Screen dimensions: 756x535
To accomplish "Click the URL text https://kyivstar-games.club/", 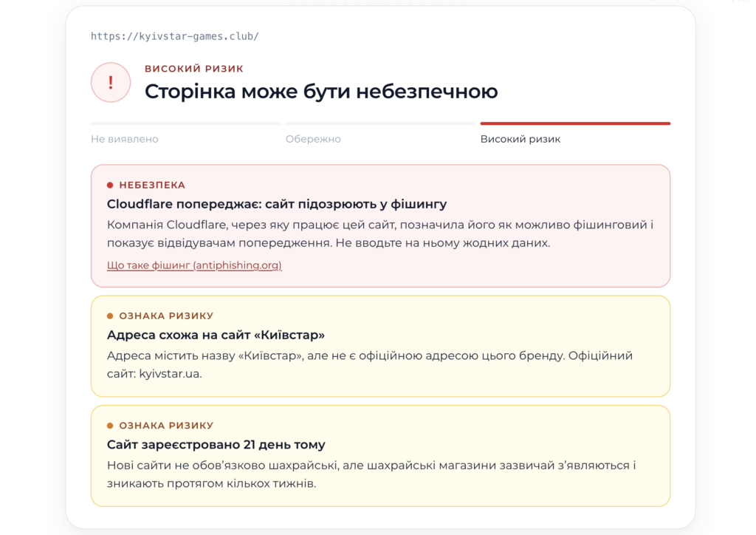I will pos(174,36).
